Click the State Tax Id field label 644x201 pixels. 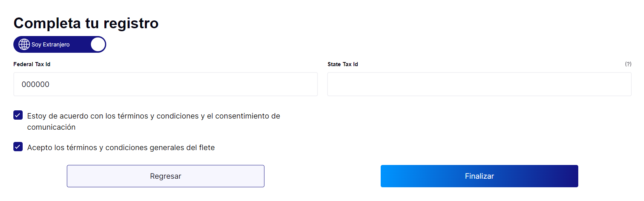tap(343, 64)
